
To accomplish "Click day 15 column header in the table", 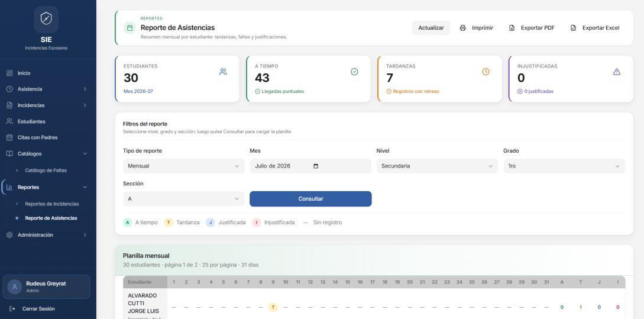I will (348, 282).
